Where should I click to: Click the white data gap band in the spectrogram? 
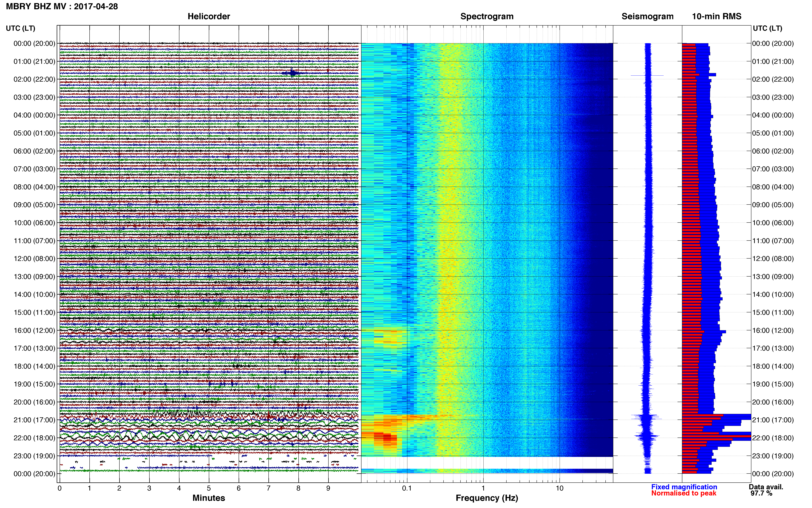point(487,463)
